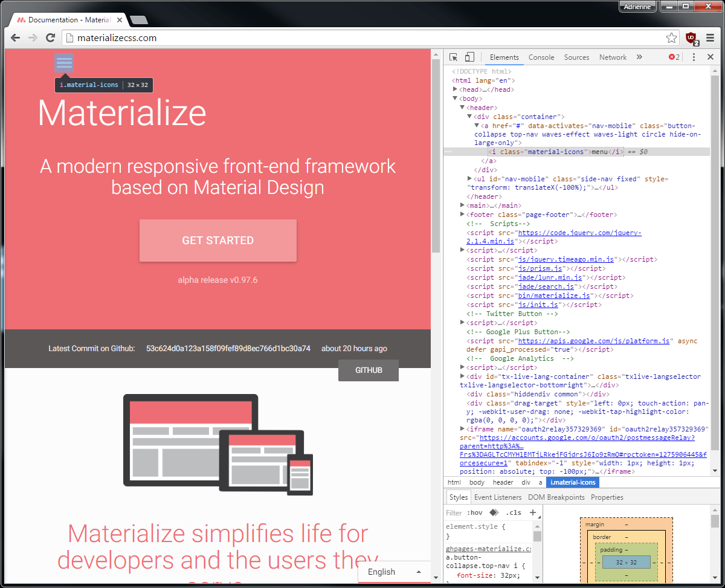
Task: Collapse the footer page-footer element
Action: click(462, 214)
